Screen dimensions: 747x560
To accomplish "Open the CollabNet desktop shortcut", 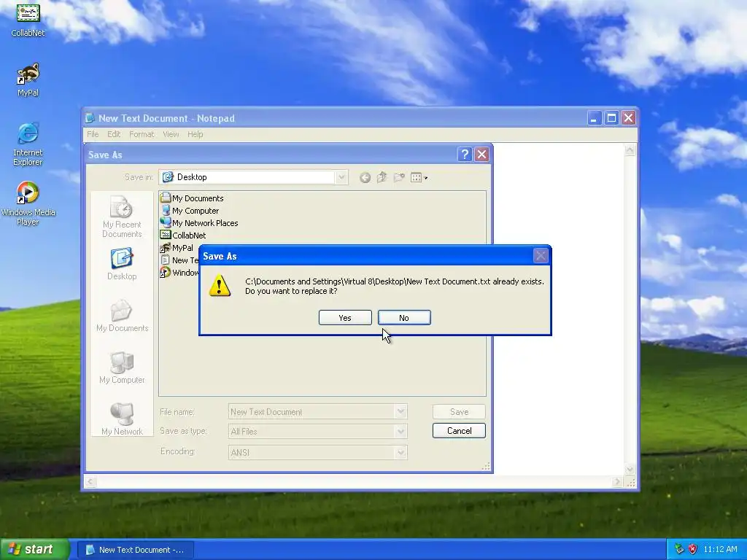I will pos(28,19).
